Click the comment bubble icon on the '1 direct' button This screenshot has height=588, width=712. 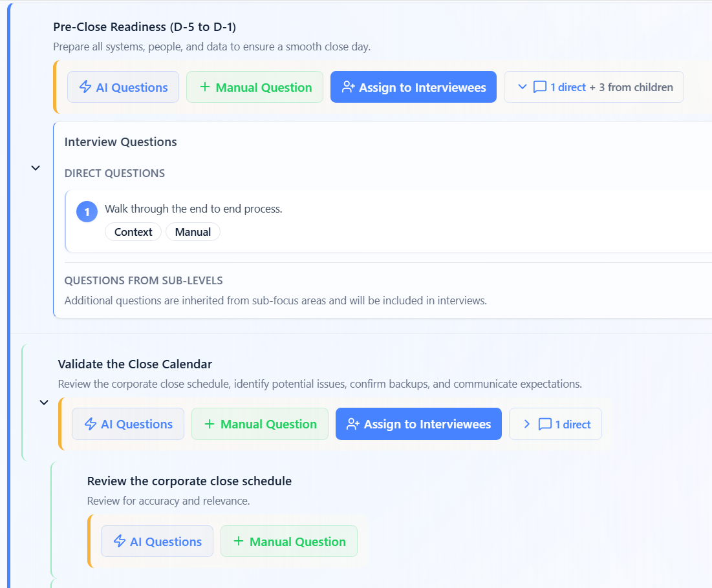(544, 423)
